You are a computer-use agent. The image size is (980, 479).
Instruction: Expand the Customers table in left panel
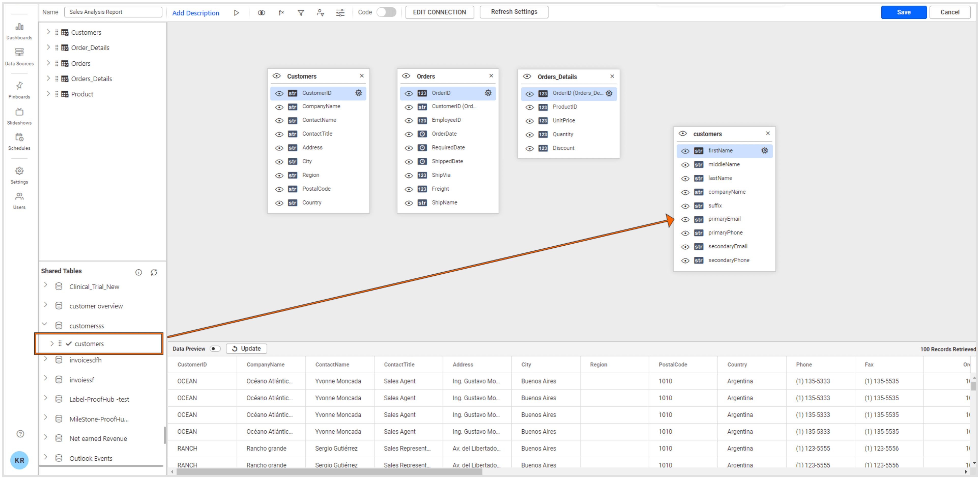[x=48, y=32]
